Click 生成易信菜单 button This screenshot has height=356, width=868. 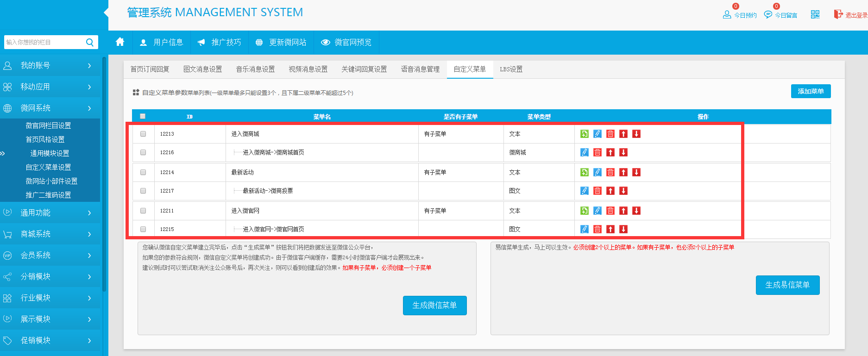(788, 285)
